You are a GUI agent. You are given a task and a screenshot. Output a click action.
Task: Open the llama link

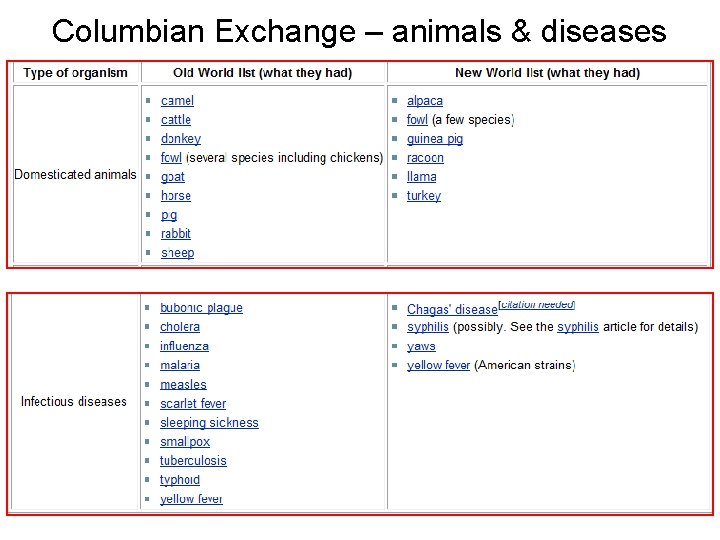click(x=422, y=177)
